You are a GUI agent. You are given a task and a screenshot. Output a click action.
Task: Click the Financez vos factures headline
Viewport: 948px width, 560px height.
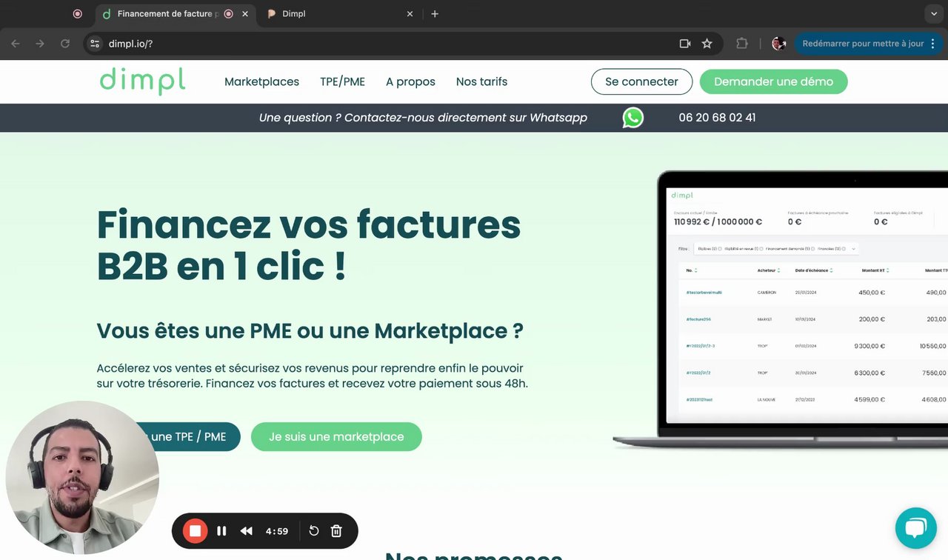(309, 245)
